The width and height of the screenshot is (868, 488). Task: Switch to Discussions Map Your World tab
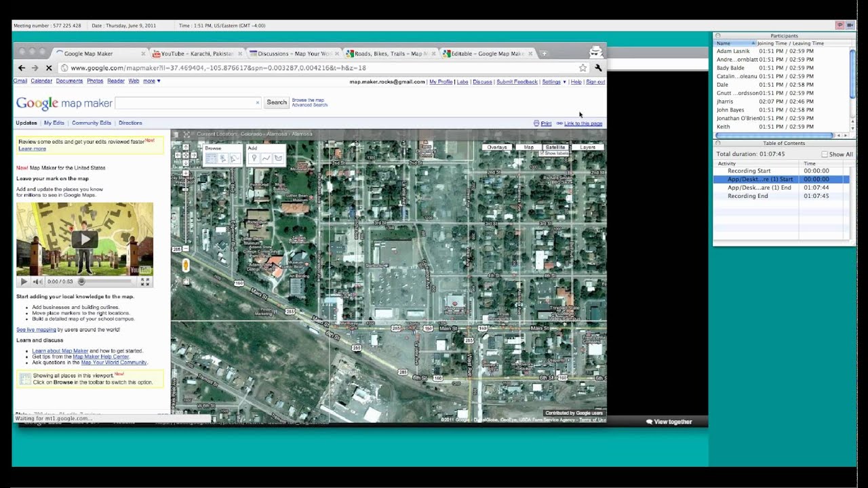coord(294,54)
